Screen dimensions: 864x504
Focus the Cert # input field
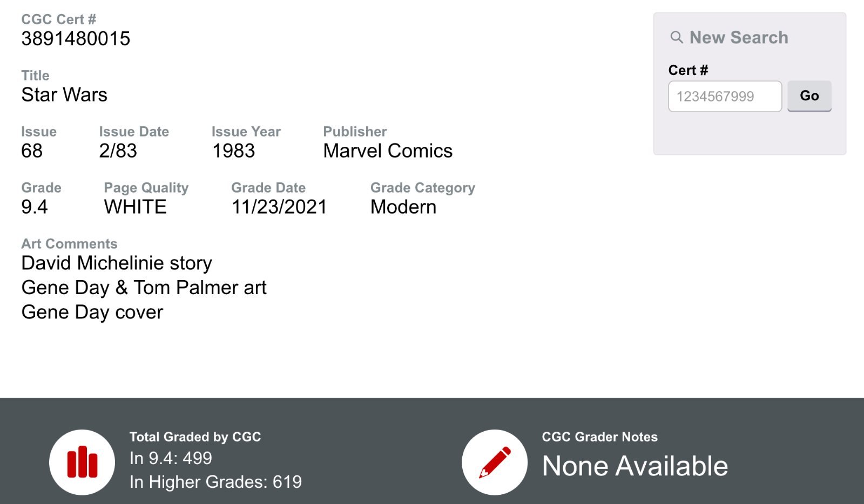(x=725, y=97)
